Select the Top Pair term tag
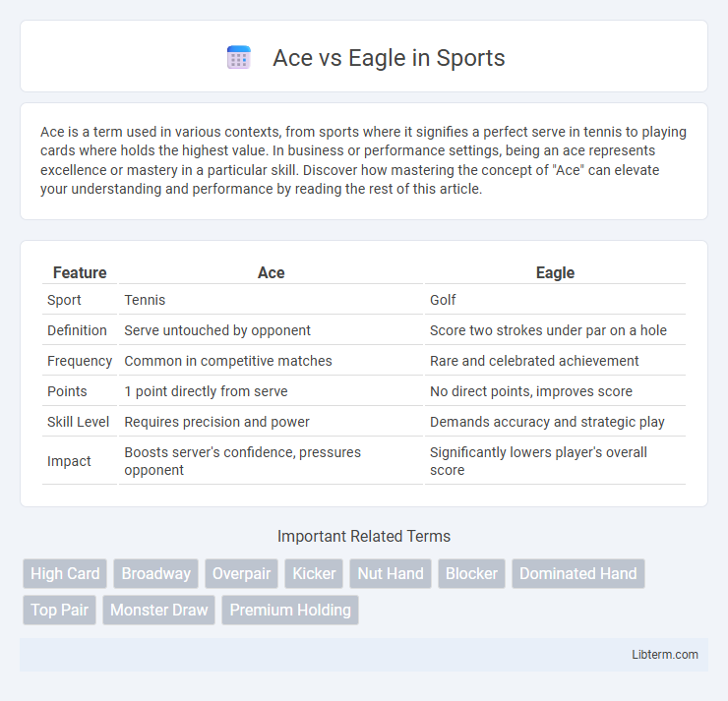The width and height of the screenshot is (728, 701). coord(59,610)
